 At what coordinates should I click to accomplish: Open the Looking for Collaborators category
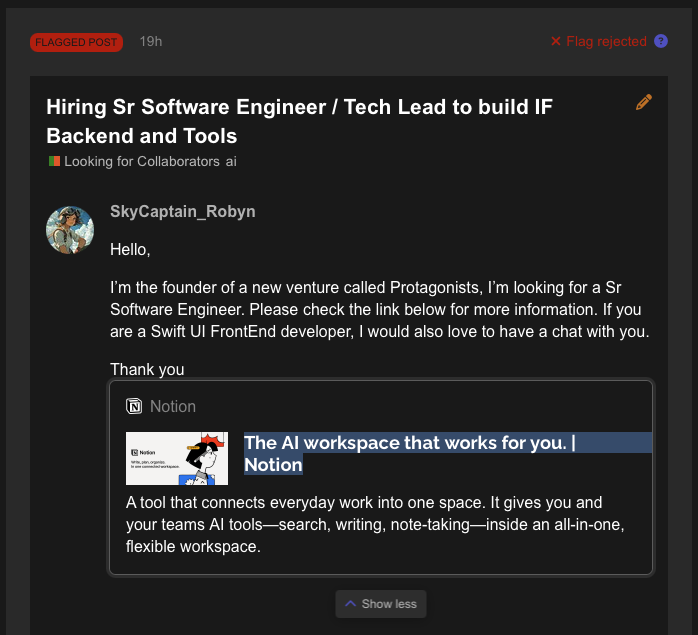[141, 161]
